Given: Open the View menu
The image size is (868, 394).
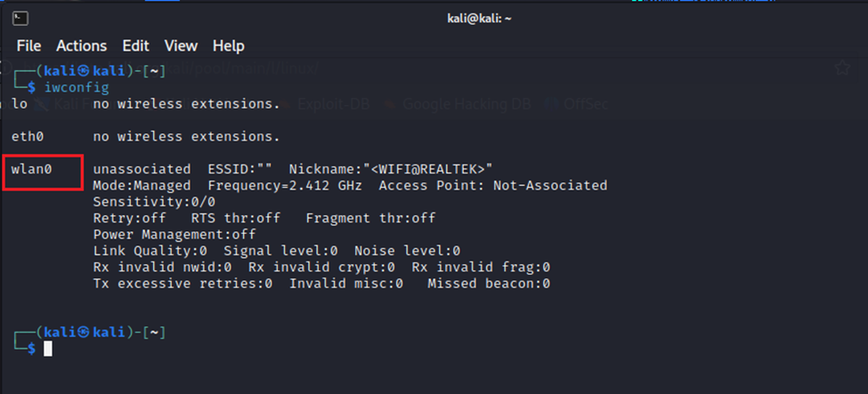Looking at the screenshot, I should pos(181,46).
